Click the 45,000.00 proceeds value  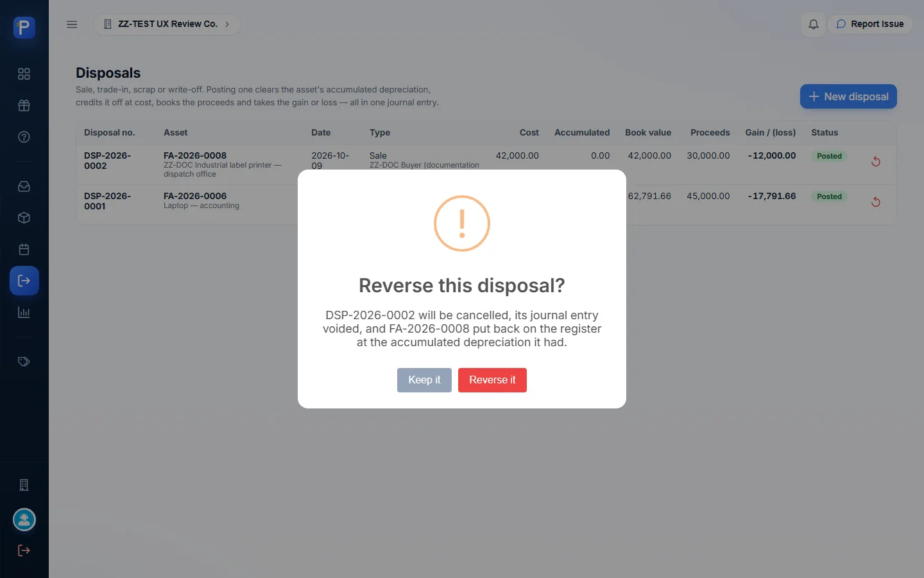tap(708, 196)
